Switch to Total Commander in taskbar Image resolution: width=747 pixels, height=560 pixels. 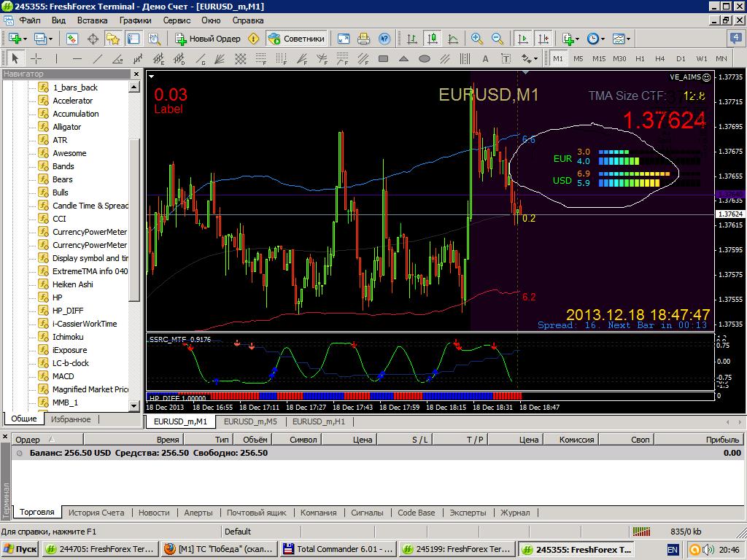click(x=338, y=549)
